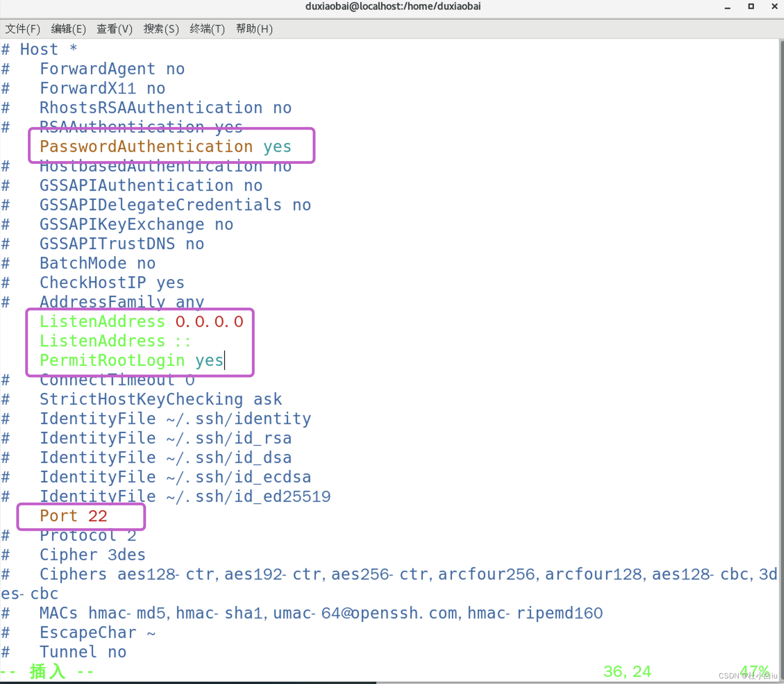784x684 pixels.
Task: Minimize the terminal window
Action: (728, 7)
